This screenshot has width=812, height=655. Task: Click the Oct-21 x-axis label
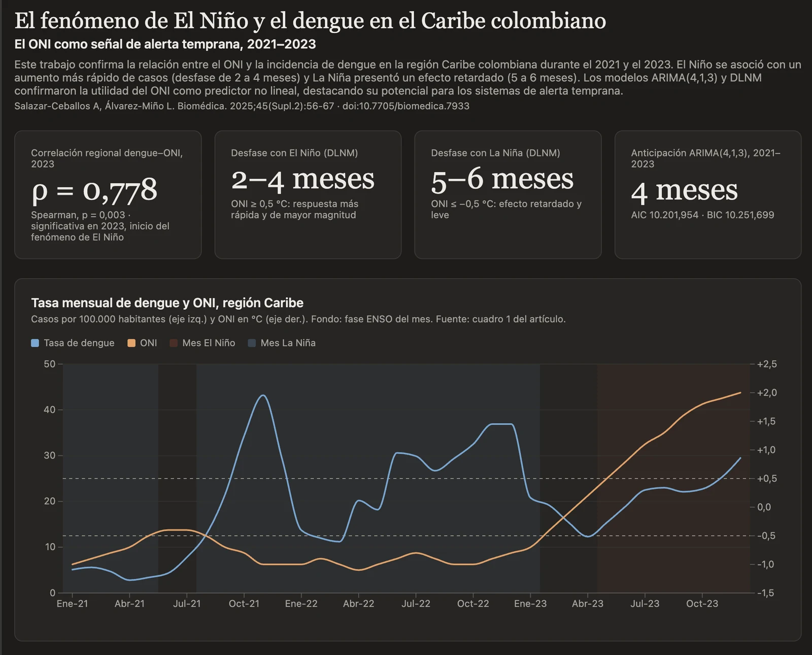244,604
